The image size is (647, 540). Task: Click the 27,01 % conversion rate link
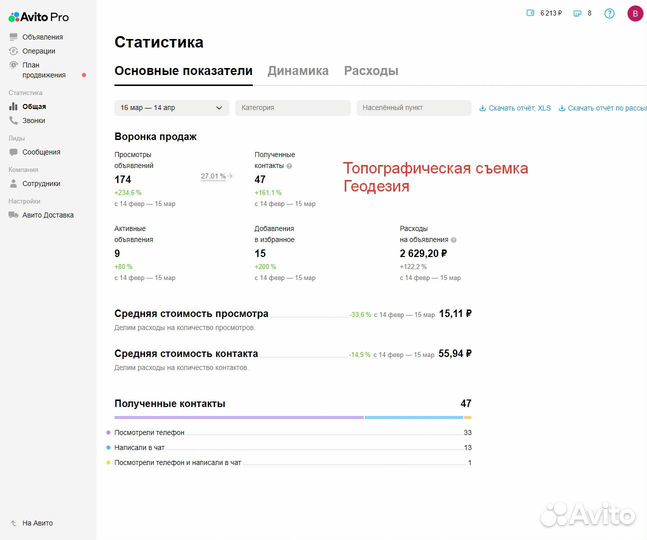[213, 176]
